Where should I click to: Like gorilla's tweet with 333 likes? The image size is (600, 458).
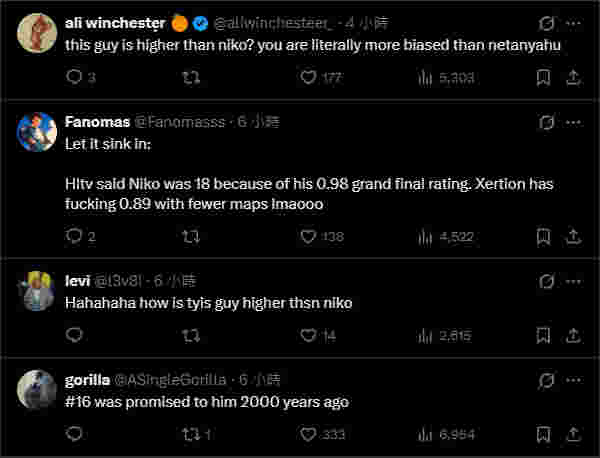coord(309,435)
